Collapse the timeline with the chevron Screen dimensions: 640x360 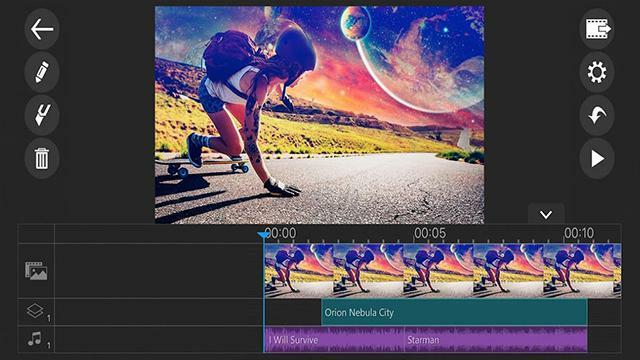click(x=546, y=214)
